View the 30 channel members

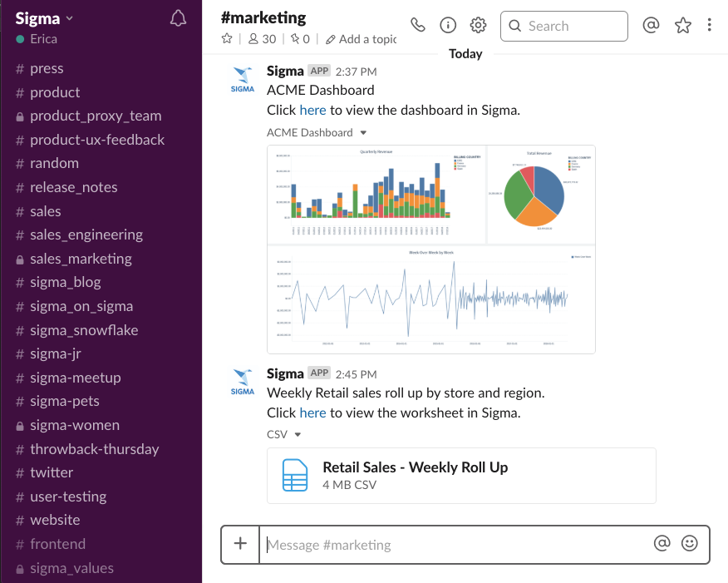point(263,39)
